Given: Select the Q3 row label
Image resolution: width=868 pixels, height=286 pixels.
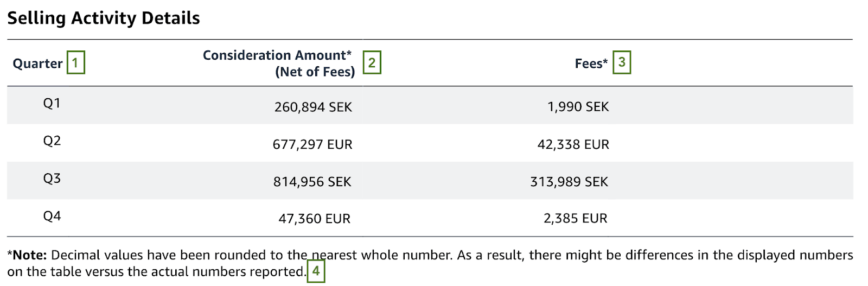Looking at the screenshot, I should pyautogui.click(x=52, y=179).
